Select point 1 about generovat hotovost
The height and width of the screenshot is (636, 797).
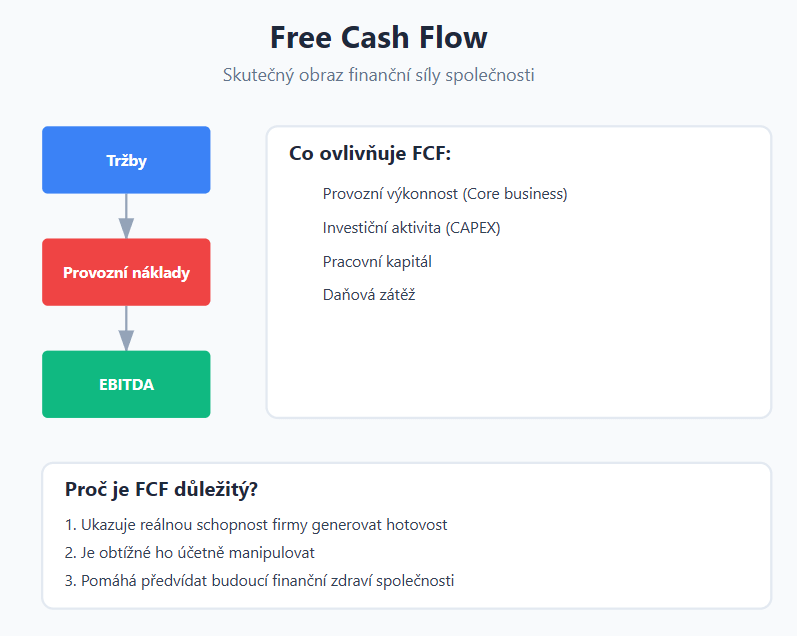256,525
